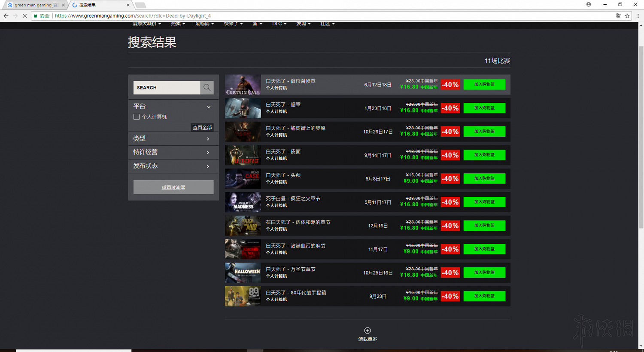The image size is (644, 352).
Task: Click the SEARCH input field
Action: point(167,88)
